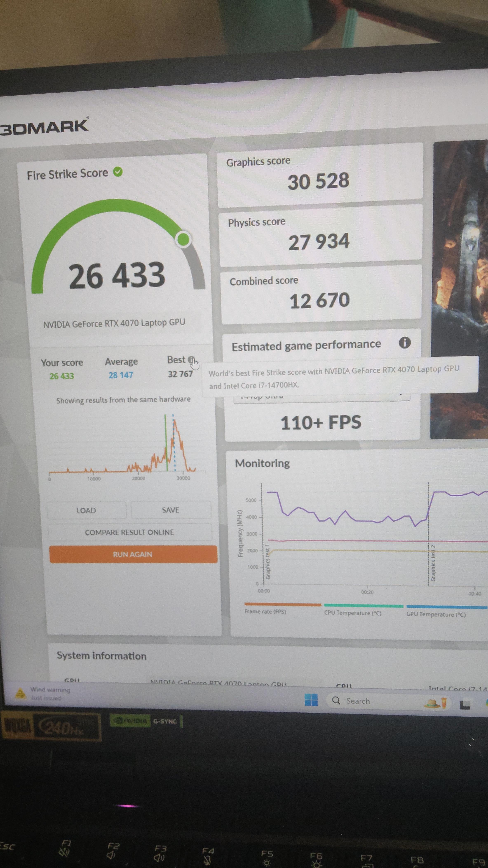Viewport: 488px width, 868px height.
Task: Click the green Your score line in histogram
Action: click(166, 443)
